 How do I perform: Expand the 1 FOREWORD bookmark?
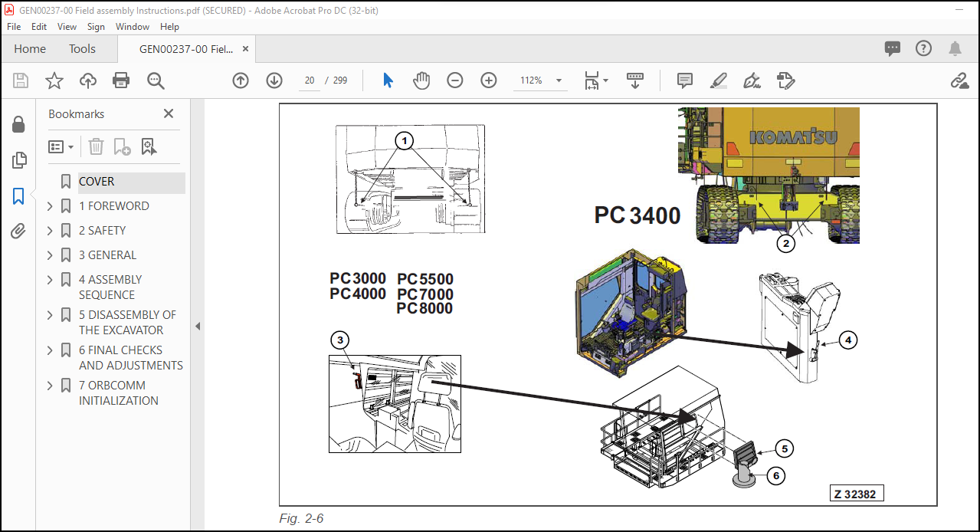[51, 206]
